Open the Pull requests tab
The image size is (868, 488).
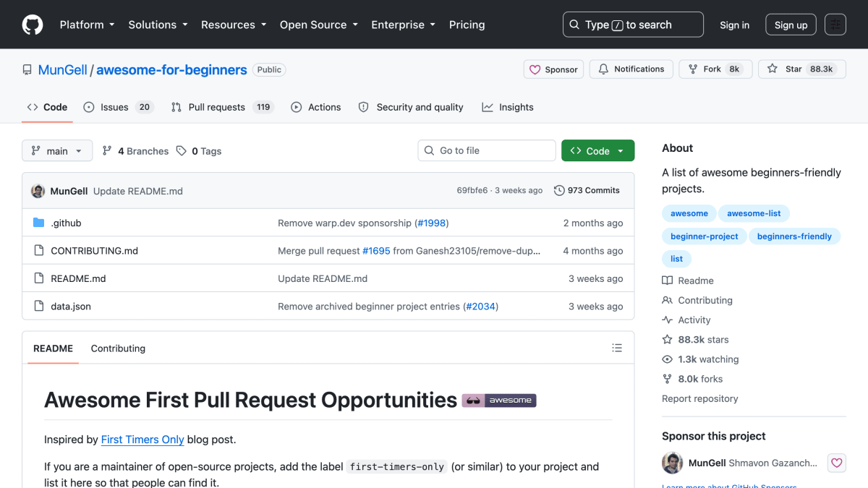click(221, 107)
